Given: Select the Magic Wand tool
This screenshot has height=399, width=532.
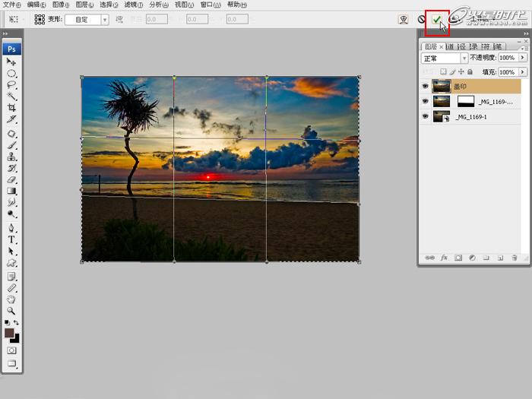Looking at the screenshot, I should (11, 97).
